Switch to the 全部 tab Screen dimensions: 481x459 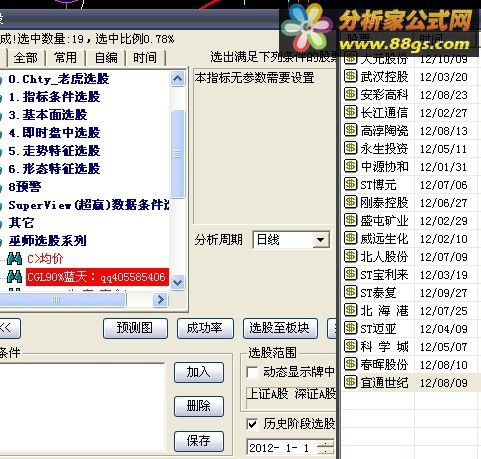pos(25,58)
